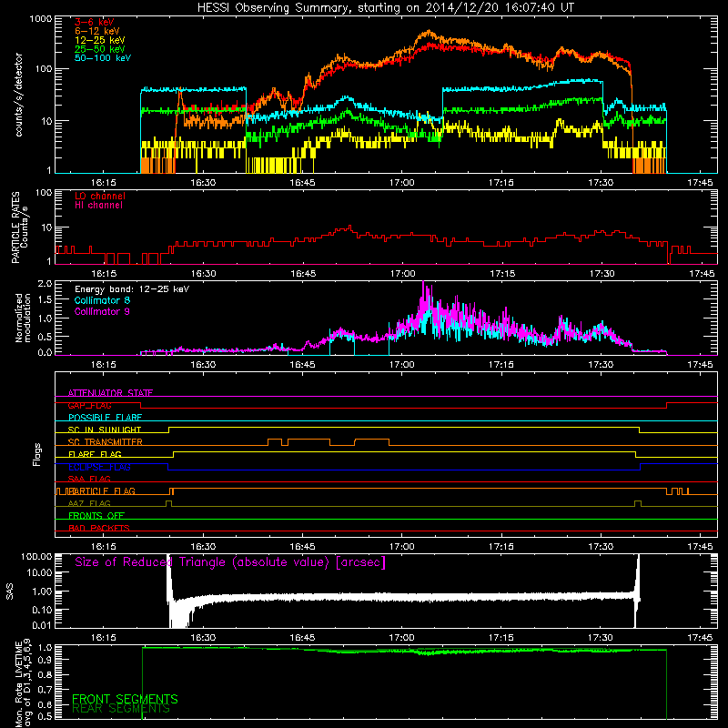Screen dimensions: 728x728
Task: Select the 'REAR SEGMENTS' legend label
Action: coord(121,709)
